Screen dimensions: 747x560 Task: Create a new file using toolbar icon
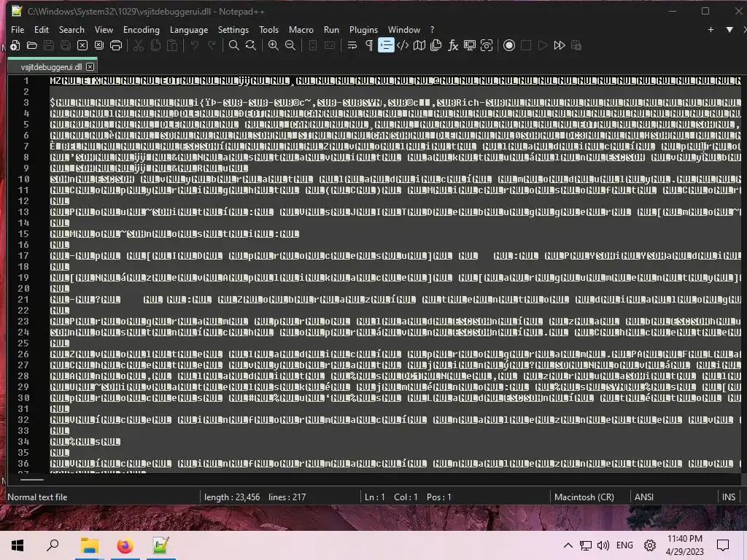point(15,45)
